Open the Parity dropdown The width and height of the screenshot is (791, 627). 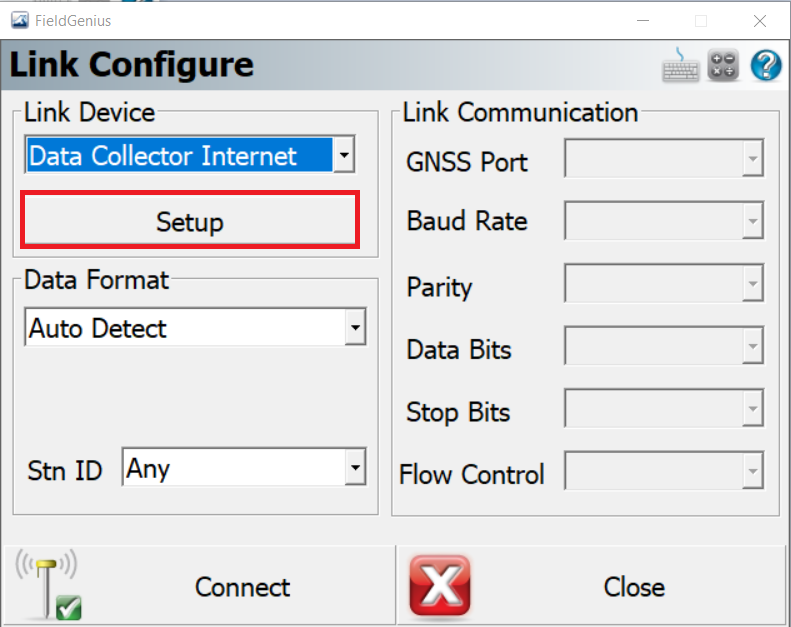pos(664,283)
